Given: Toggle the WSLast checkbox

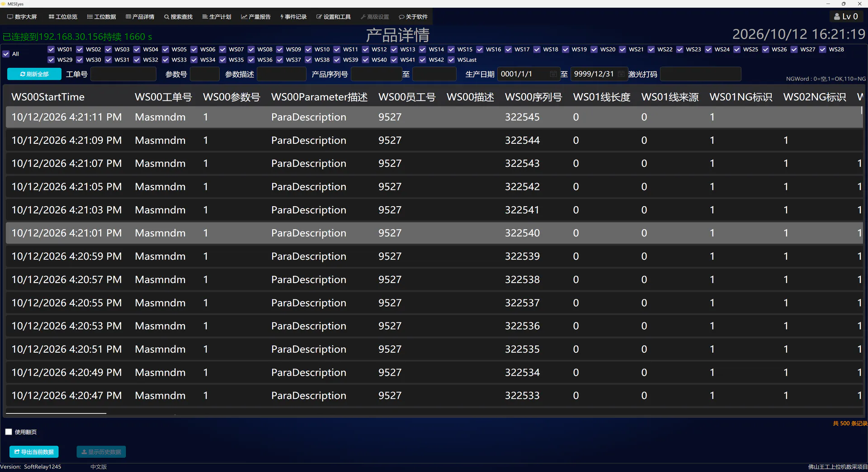Looking at the screenshot, I should click(x=451, y=60).
